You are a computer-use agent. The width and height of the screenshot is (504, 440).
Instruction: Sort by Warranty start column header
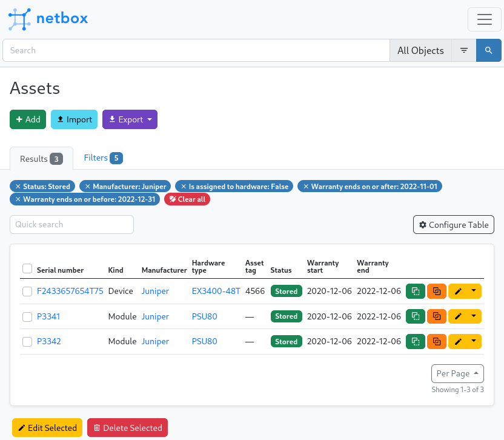[323, 267]
